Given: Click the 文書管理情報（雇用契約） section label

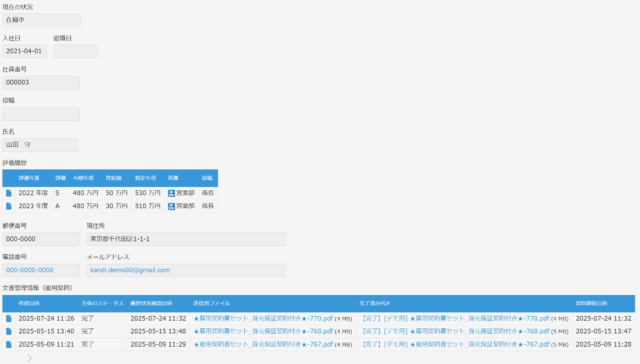Looking at the screenshot, I should click(38, 288).
